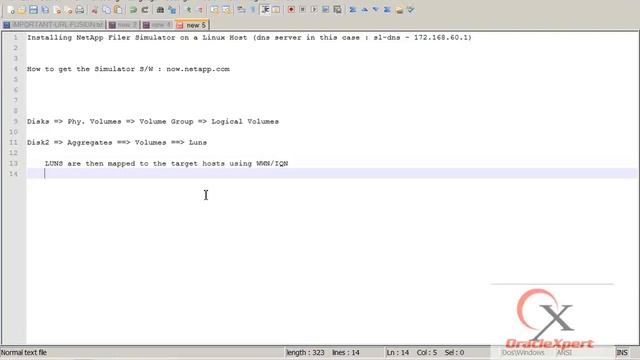Run macro multiple times icon
Image resolution: width=640 pixels, height=360 pixels.
(326, 10)
